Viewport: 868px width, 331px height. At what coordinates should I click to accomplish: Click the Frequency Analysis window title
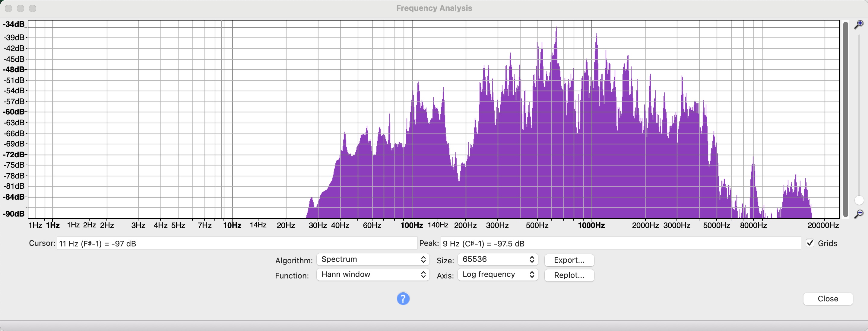(434, 8)
